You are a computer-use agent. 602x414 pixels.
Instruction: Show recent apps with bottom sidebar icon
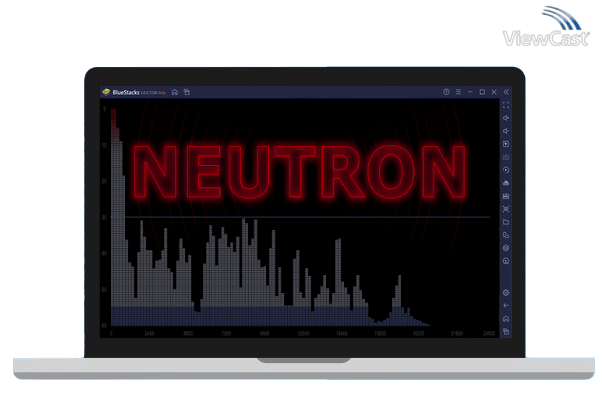[x=506, y=331]
